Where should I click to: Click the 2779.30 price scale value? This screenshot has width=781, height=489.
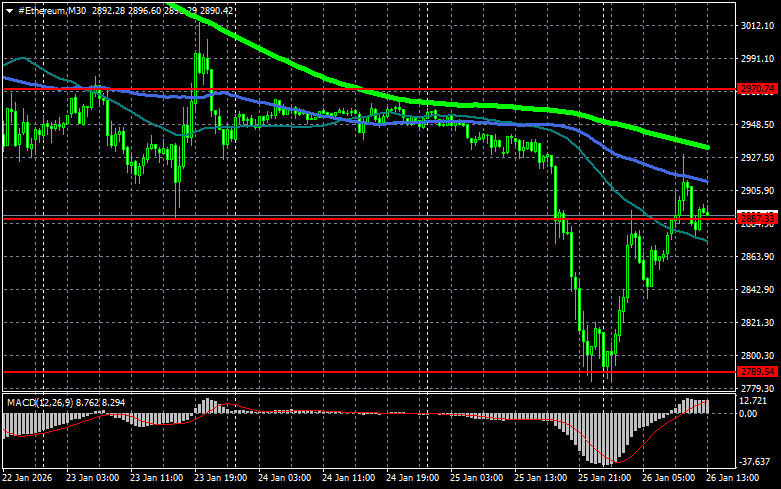(x=757, y=388)
